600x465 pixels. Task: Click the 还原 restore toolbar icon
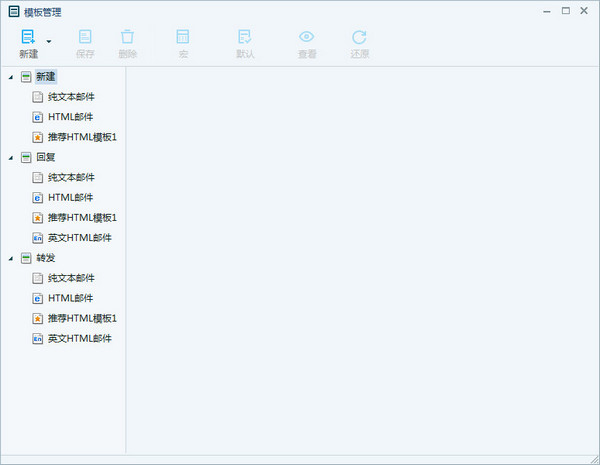(x=359, y=37)
